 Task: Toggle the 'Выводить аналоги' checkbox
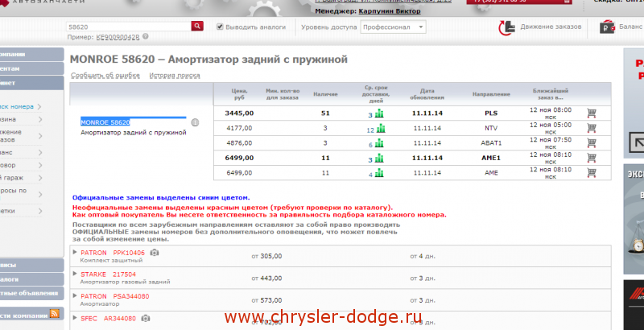220,27
